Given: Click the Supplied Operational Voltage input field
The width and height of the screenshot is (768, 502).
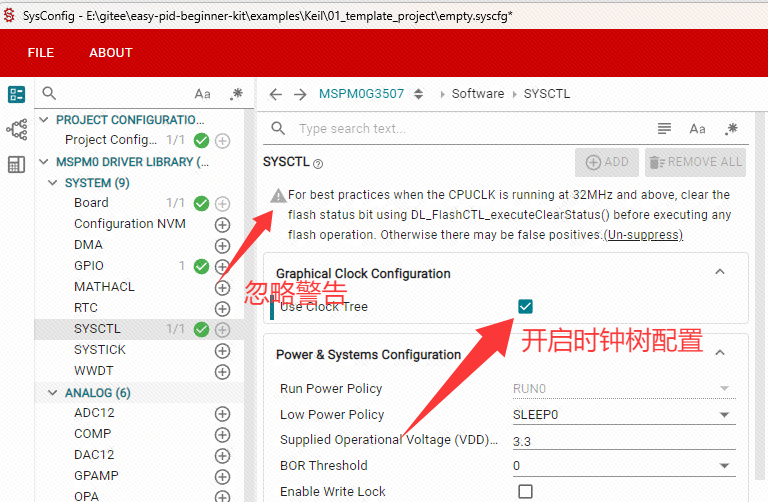Looking at the screenshot, I should pos(620,440).
